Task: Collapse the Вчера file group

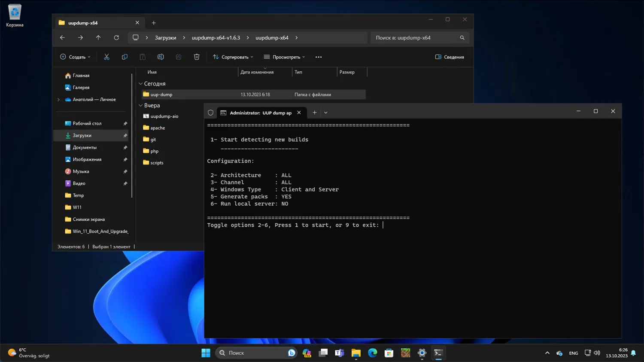Action: (141, 105)
